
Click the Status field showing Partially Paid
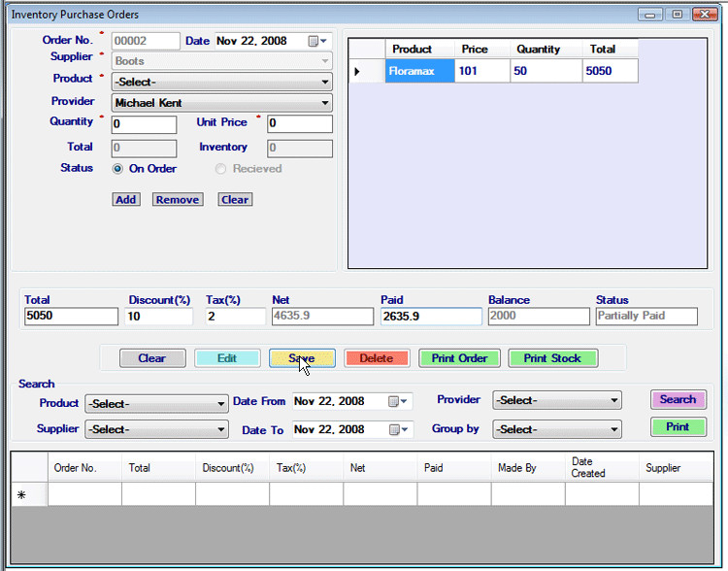(x=646, y=316)
